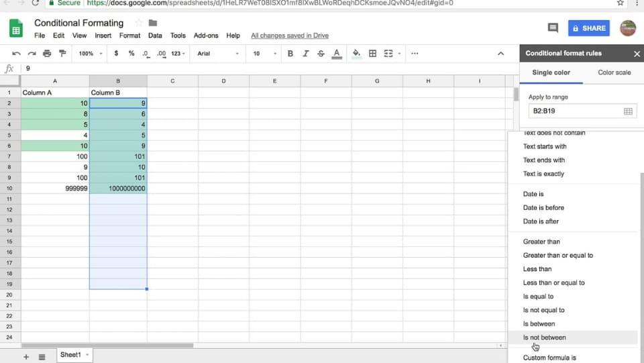Open the Help menu
Viewport: 644px width, 363px height.
click(x=233, y=36)
